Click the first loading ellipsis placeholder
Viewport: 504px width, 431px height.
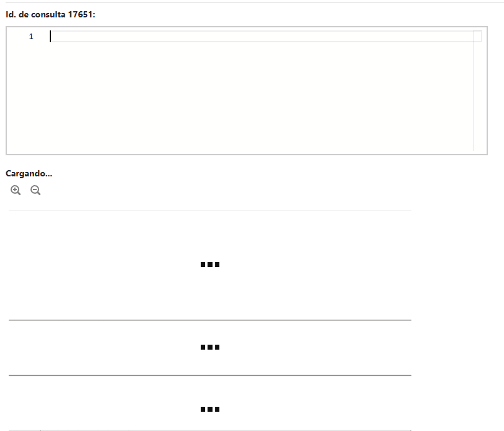click(210, 265)
